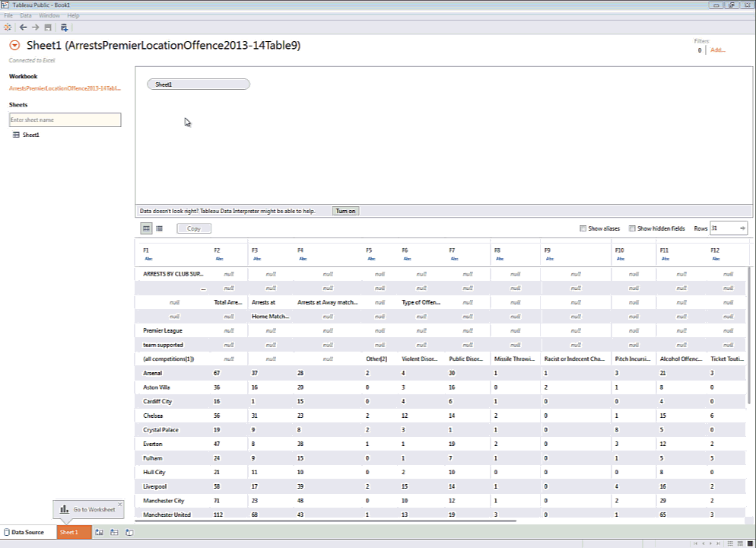Enable the Show aliases checkbox

point(583,228)
